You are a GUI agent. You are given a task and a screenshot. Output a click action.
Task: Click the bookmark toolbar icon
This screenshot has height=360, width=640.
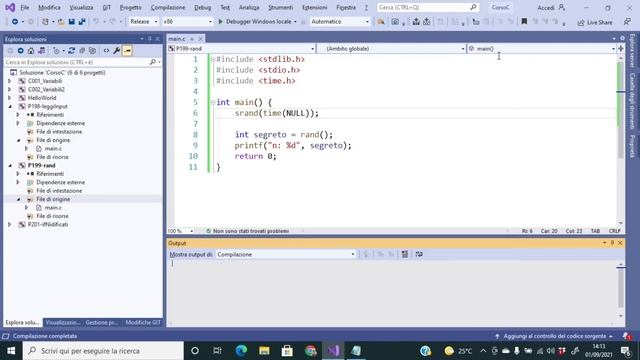click(x=524, y=22)
